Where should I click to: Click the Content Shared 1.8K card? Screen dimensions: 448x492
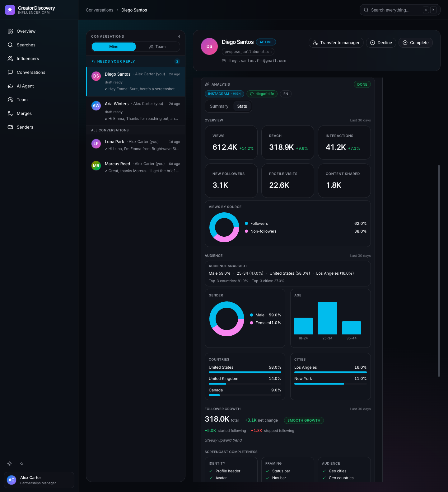344,181
